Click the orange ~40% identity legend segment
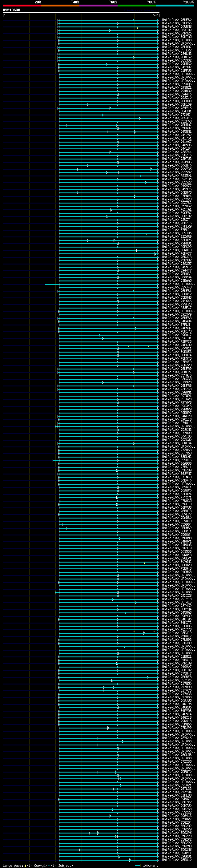This screenshot has width=197, height=868. 60,6
